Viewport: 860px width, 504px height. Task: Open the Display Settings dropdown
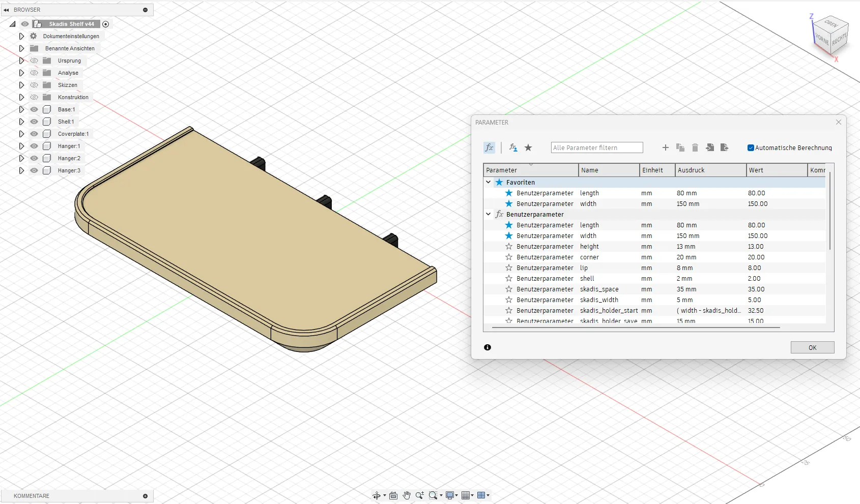point(450,495)
